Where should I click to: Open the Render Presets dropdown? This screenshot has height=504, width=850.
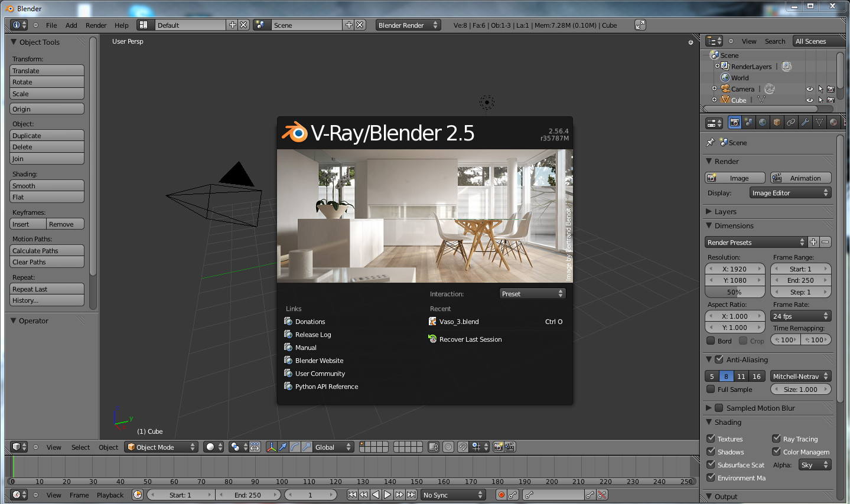click(755, 242)
